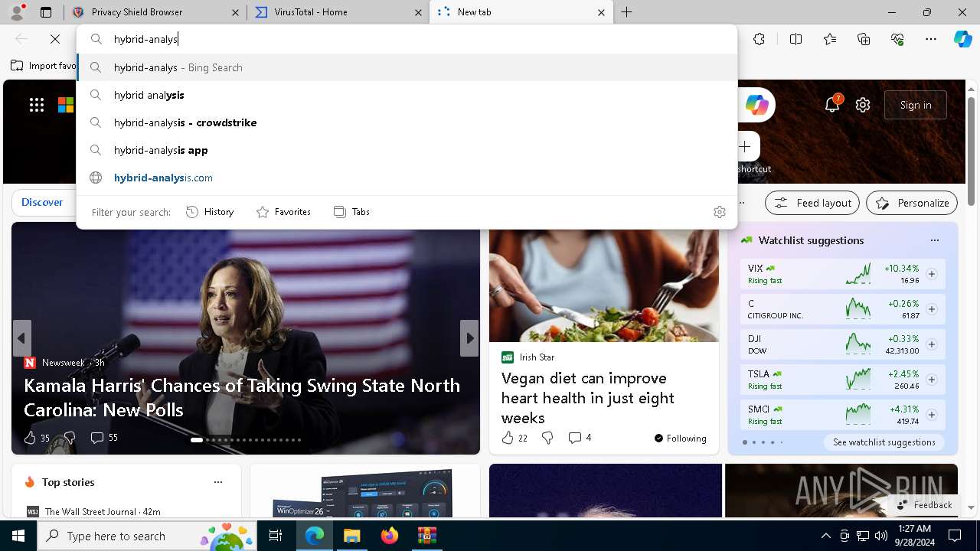Dislike the Vegan diet article
Viewport: 980px width, 551px height.
547,438
